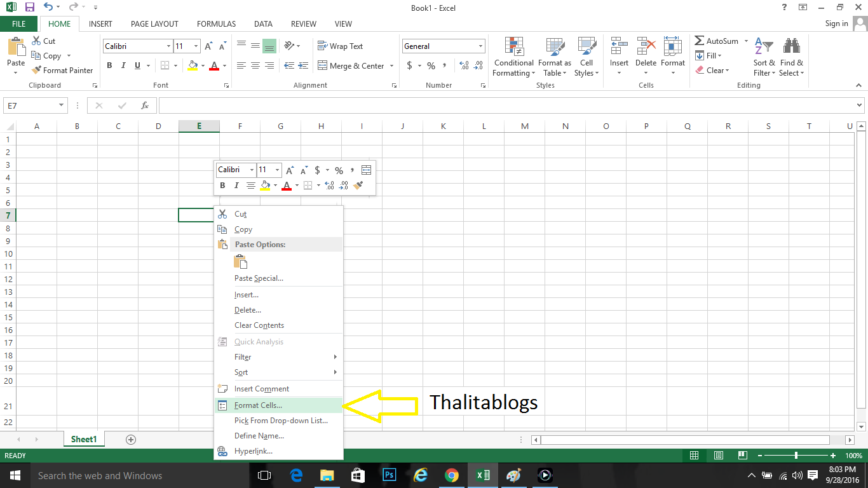868x488 pixels.
Task: Toggle italic formatting in the Font group
Action: tap(123, 65)
